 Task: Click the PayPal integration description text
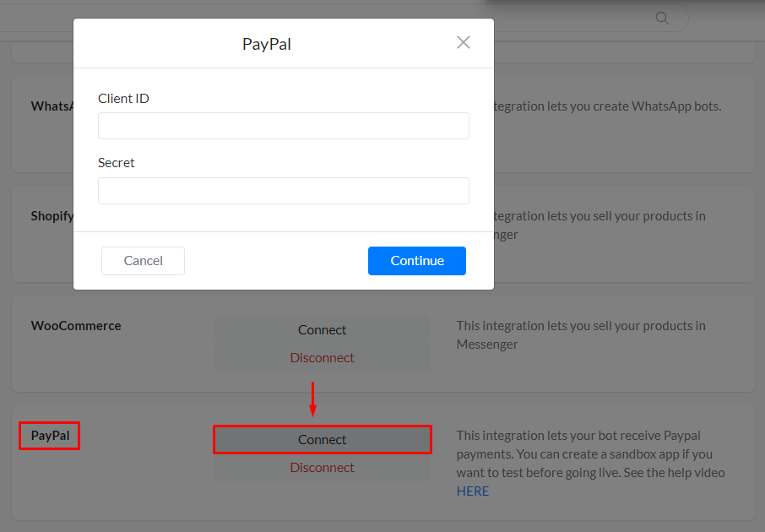[x=590, y=454]
